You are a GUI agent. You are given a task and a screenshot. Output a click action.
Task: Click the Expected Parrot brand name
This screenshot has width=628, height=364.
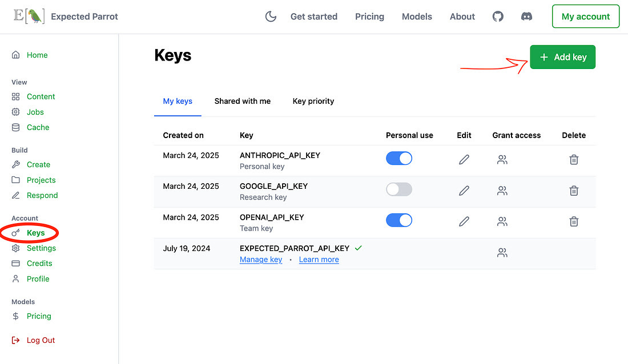[84, 17]
